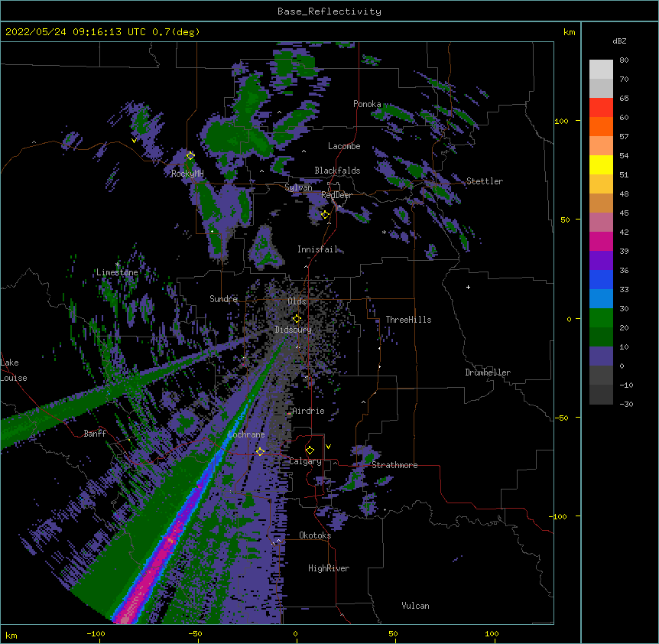Viewport: 659px width, 644px height.
Task: Click the white plus marker north of Drumheller
Action: [468, 287]
